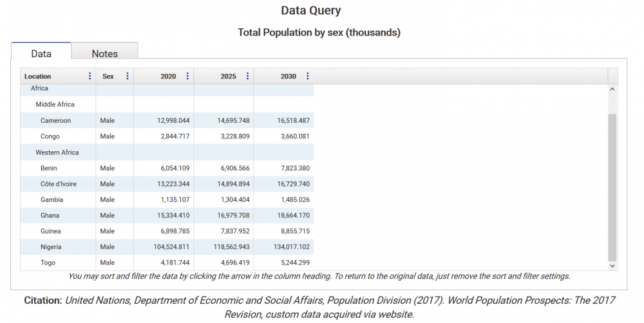Open the 2030 column options menu
Screen dimensions: 644x323
click(x=307, y=76)
